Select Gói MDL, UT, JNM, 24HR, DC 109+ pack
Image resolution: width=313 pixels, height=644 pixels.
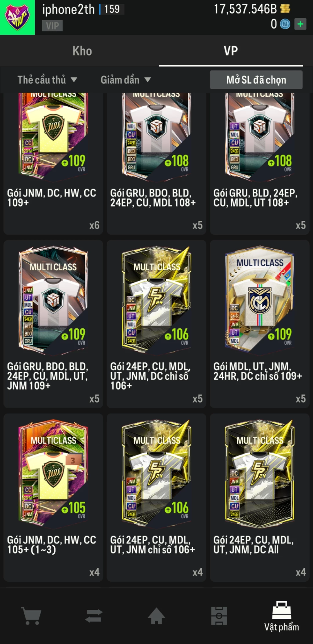(260, 324)
